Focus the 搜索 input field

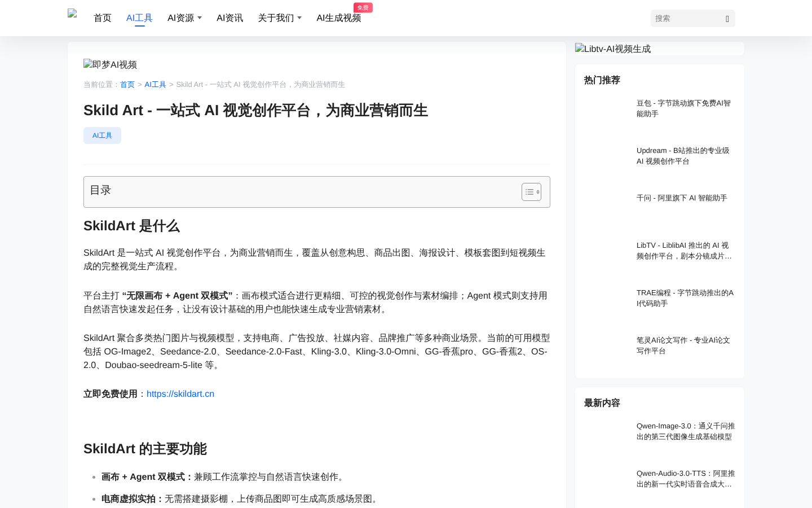(x=686, y=18)
